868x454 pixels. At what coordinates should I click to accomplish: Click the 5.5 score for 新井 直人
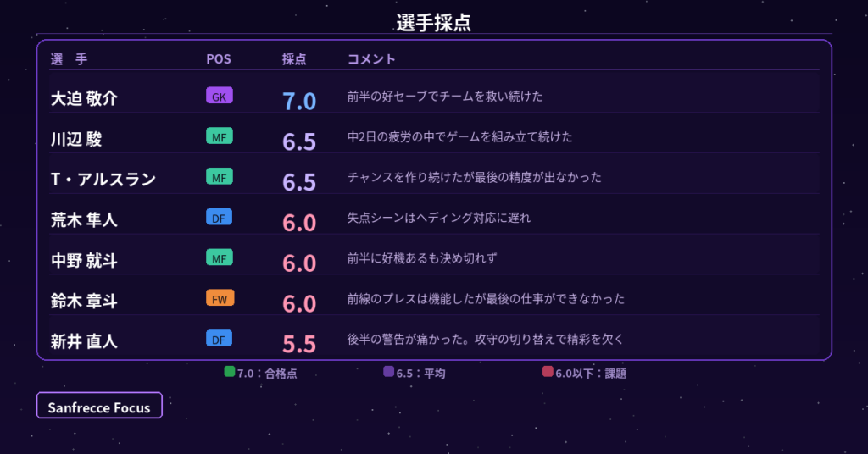(299, 344)
